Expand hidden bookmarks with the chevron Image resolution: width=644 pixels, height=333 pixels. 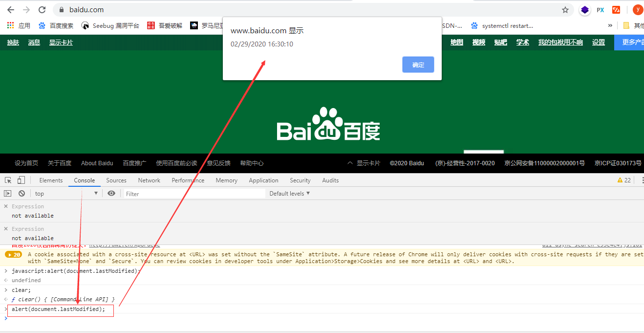610,25
